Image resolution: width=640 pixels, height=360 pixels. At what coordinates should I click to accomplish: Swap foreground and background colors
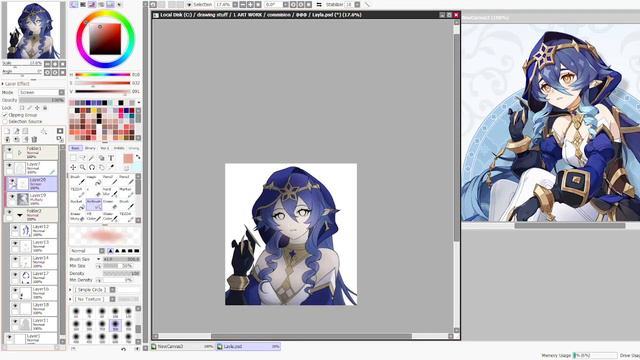[x=138, y=157]
